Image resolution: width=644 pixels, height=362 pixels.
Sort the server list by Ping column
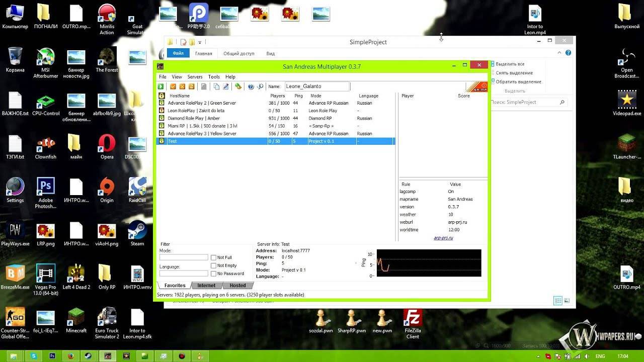299,96
